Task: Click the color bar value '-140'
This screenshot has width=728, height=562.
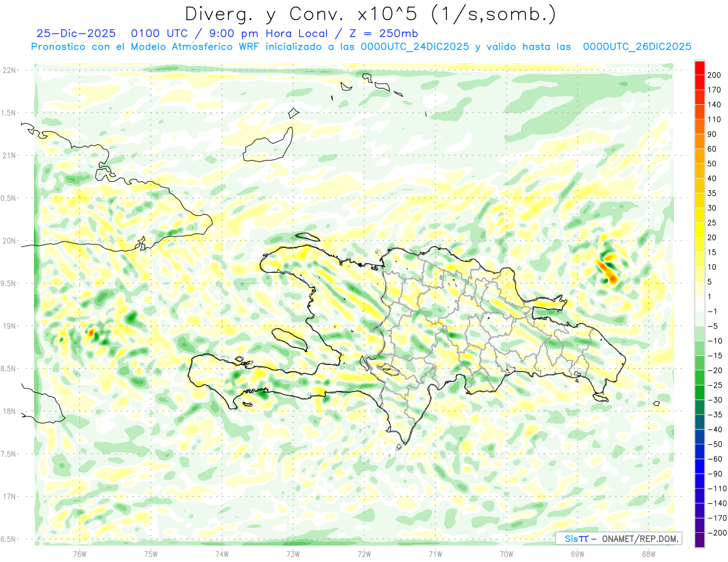Action: 717,503
